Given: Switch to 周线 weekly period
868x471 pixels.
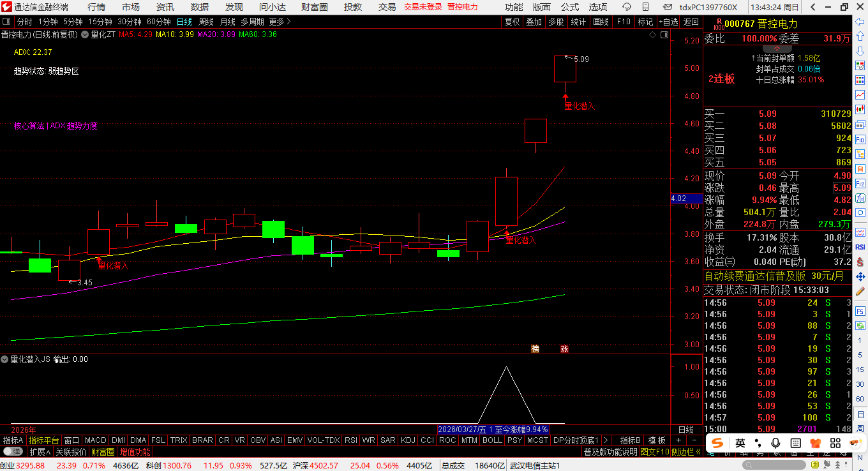Looking at the screenshot, I should [206, 22].
